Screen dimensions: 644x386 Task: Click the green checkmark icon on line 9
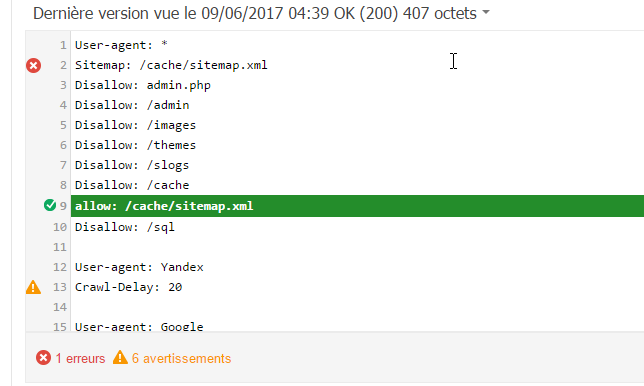50,205
